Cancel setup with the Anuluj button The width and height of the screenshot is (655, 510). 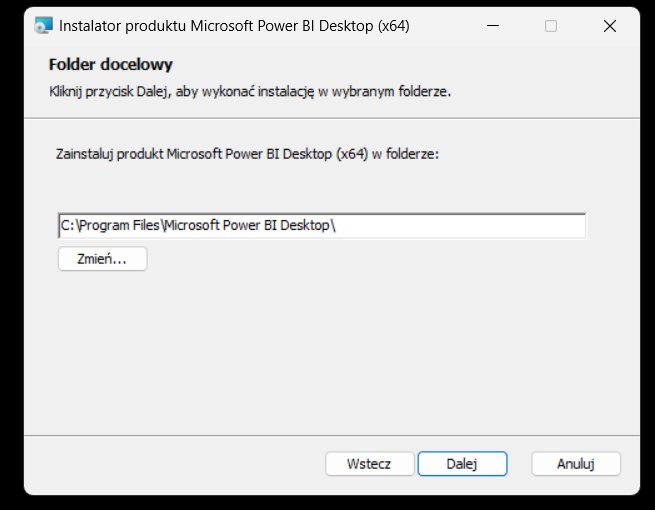click(x=576, y=464)
